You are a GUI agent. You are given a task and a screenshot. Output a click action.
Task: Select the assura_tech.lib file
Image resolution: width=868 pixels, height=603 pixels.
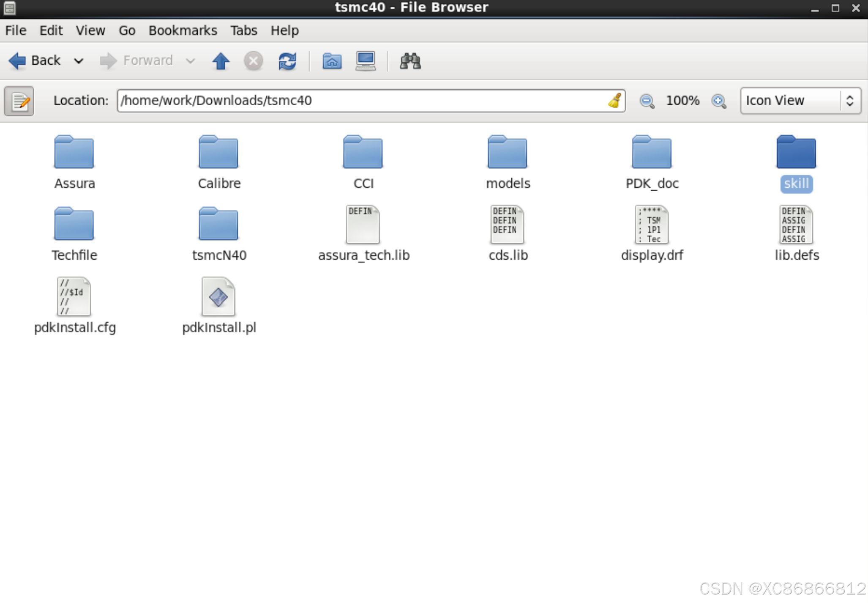(x=363, y=234)
